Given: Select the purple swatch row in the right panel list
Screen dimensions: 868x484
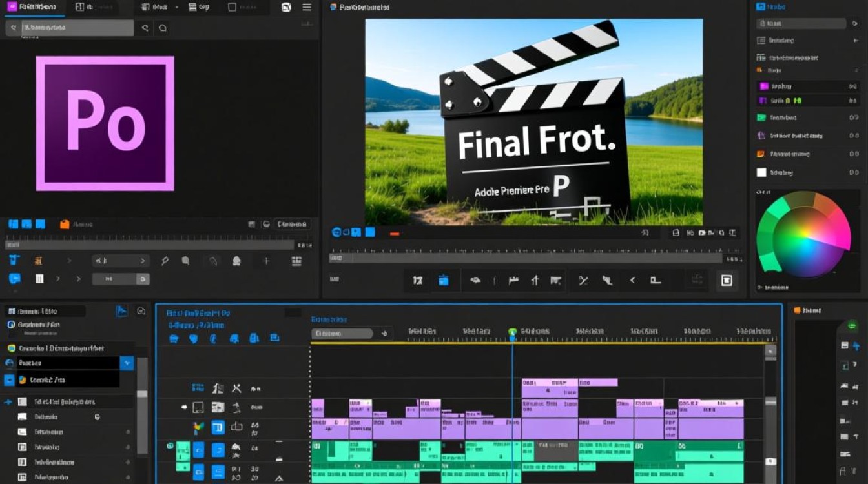Looking at the screenshot, I should pyautogui.click(x=807, y=86).
